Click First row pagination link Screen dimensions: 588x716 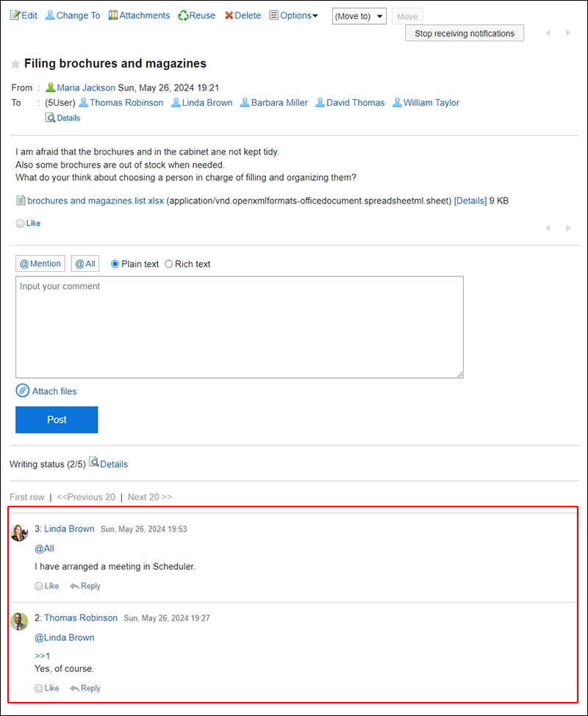tap(27, 497)
